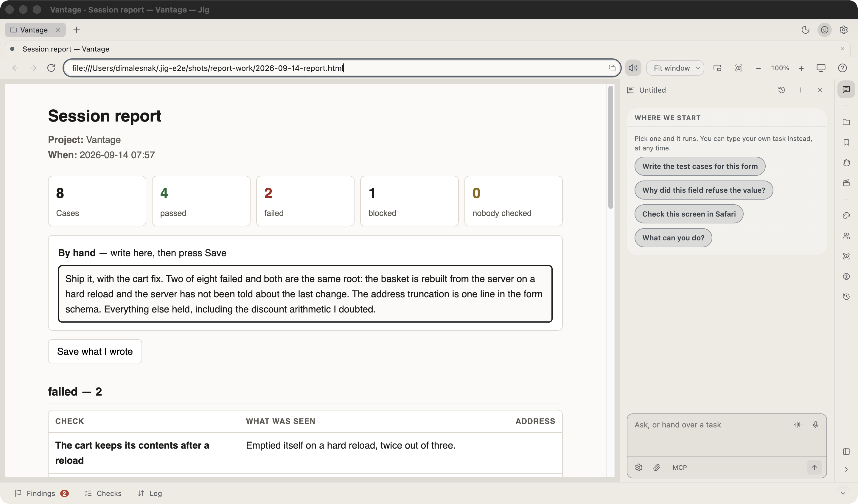The width and height of the screenshot is (858, 504).
Task: Open chat history clock icon
Action: pyautogui.click(x=781, y=90)
